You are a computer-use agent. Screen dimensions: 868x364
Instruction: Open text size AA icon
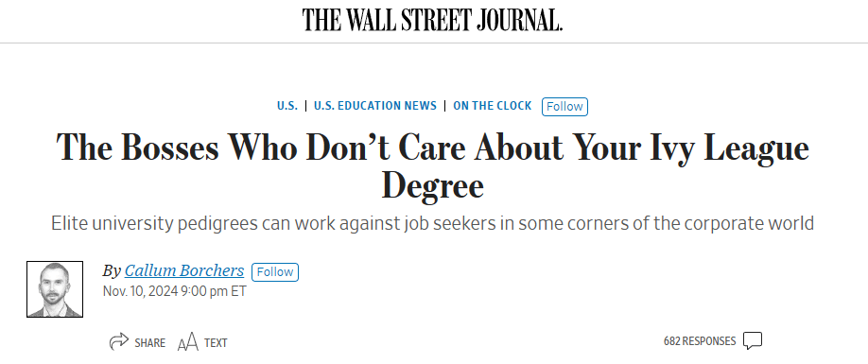point(187,342)
